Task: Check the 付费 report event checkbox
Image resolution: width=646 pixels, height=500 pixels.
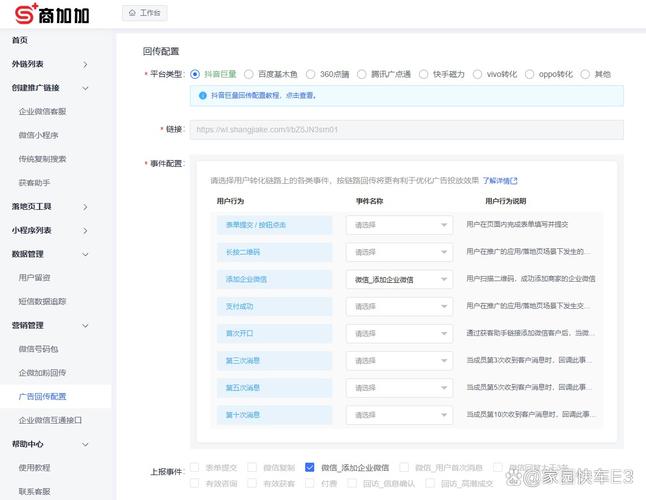Action: (x=310, y=483)
